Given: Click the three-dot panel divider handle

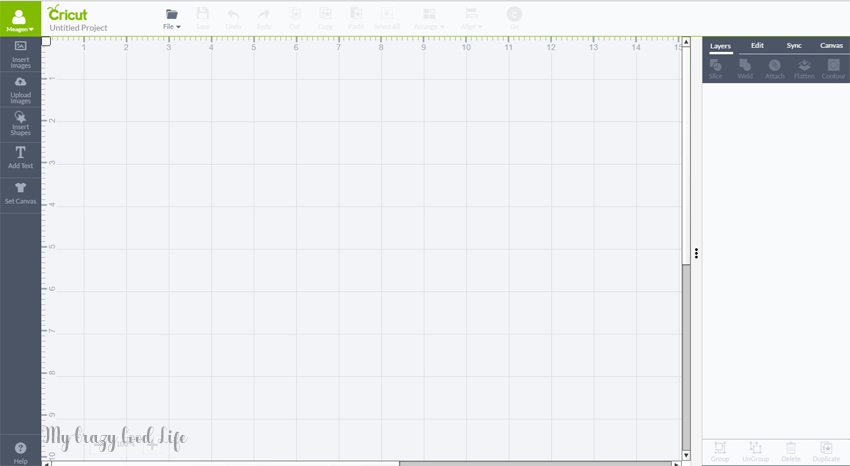Looking at the screenshot, I should click(697, 253).
